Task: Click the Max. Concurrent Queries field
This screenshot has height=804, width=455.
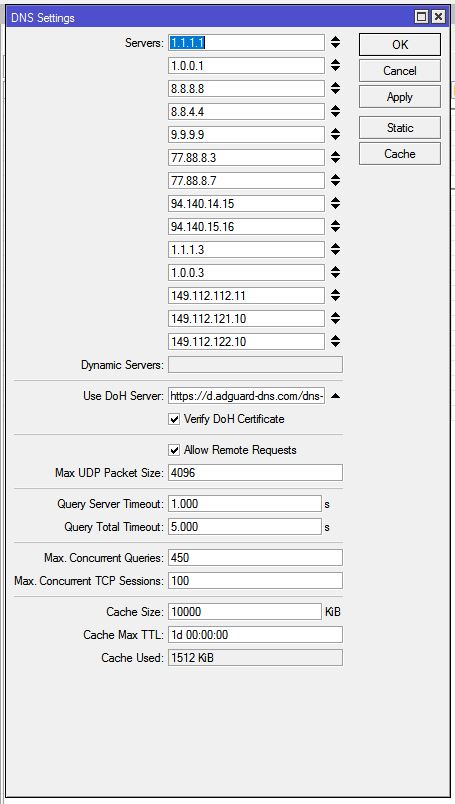Action: click(x=255, y=557)
